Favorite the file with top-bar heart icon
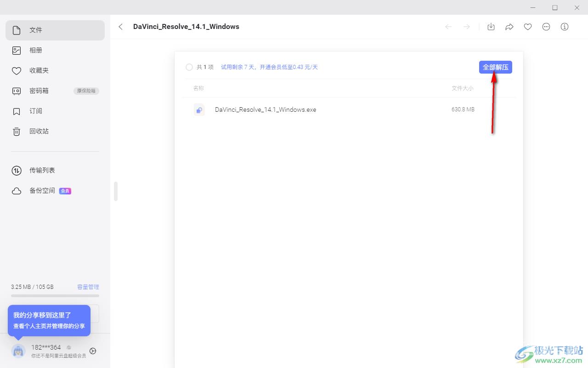The width and height of the screenshot is (588, 368). pos(528,27)
